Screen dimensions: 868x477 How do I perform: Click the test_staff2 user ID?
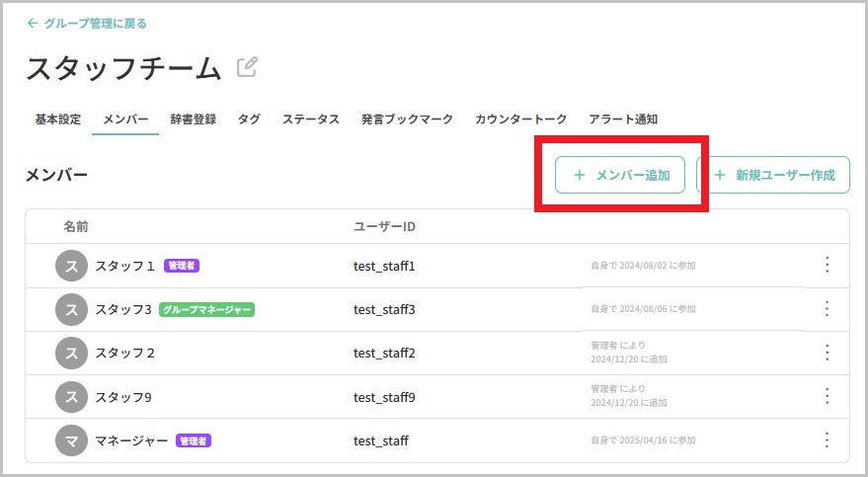click(384, 353)
